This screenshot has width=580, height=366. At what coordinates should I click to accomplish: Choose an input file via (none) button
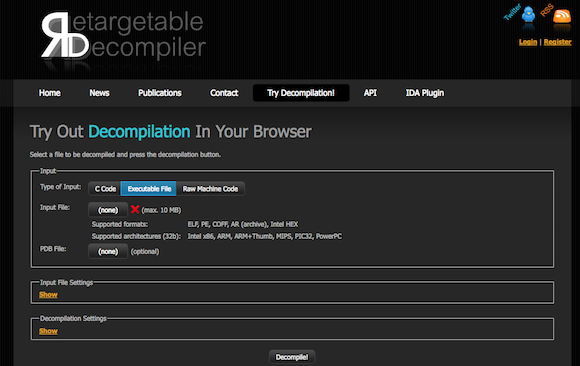coord(108,210)
